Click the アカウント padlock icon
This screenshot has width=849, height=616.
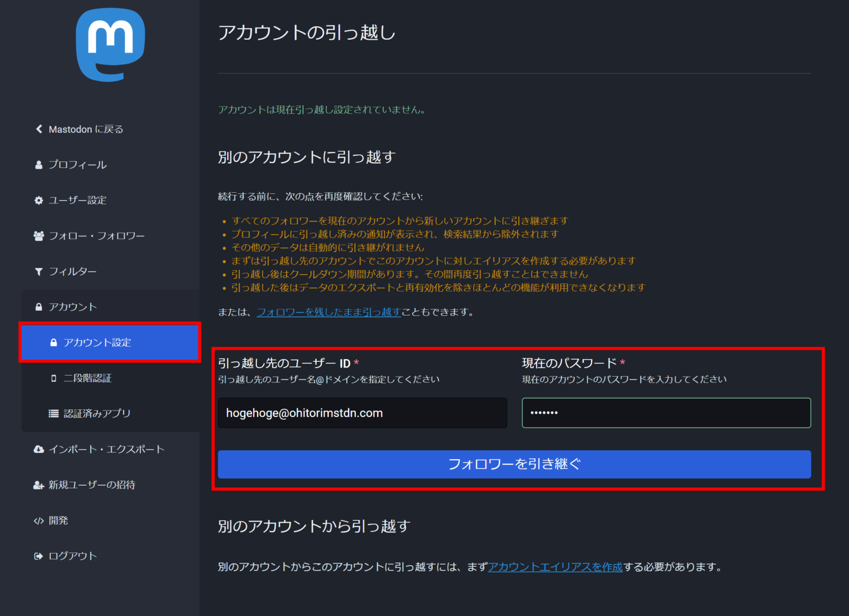click(38, 307)
